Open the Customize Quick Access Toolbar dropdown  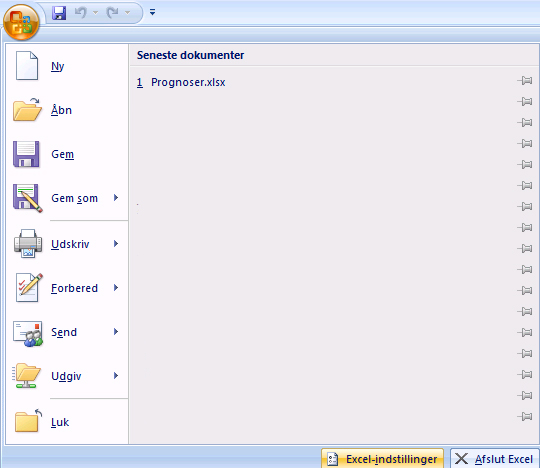152,12
